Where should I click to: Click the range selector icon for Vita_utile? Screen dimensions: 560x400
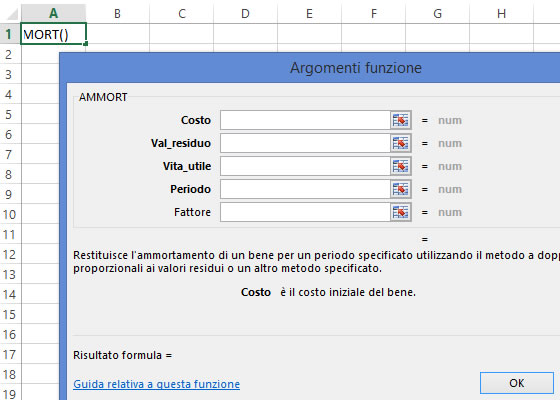(x=400, y=166)
